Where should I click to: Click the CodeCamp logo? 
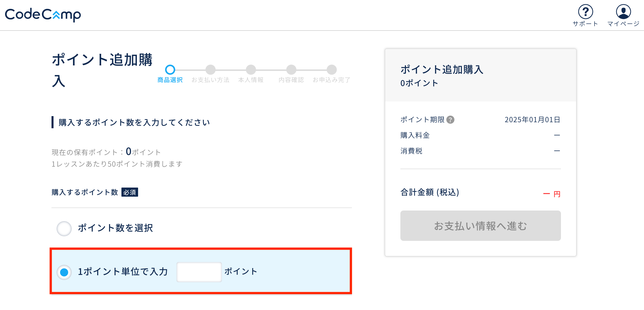43,14
